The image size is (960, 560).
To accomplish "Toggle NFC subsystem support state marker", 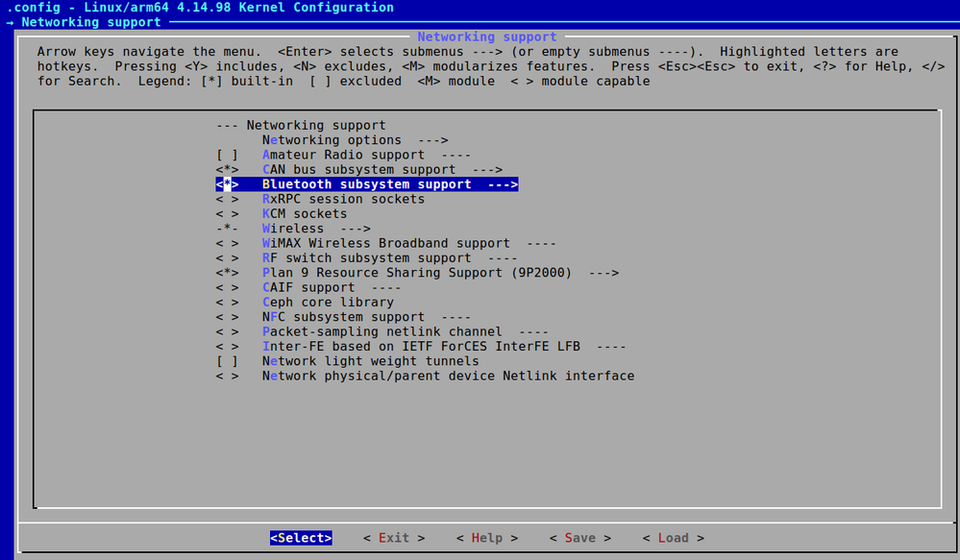I will point(227,316).
